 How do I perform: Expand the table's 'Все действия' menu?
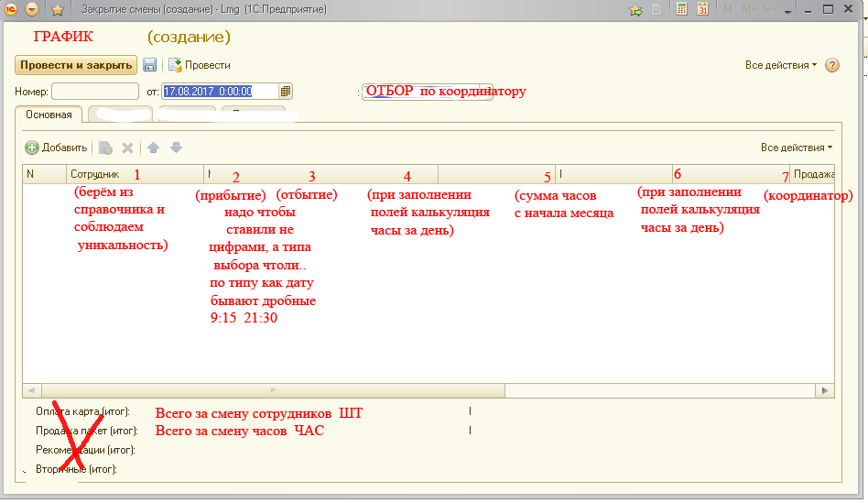[x=797, y=148]
